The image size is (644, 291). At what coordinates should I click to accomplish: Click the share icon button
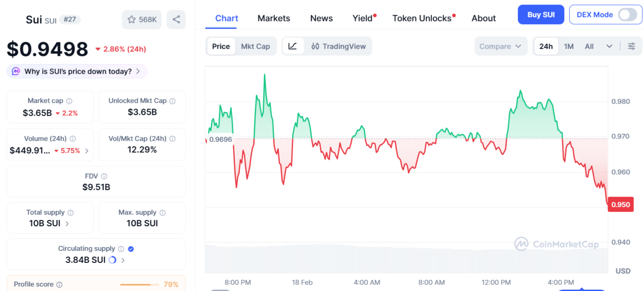[176, 20]
